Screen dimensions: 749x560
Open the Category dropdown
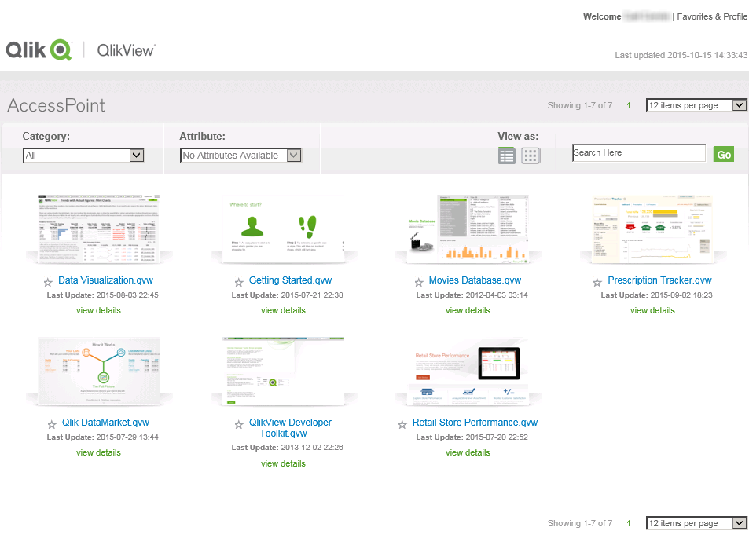[x=83, y=156]
